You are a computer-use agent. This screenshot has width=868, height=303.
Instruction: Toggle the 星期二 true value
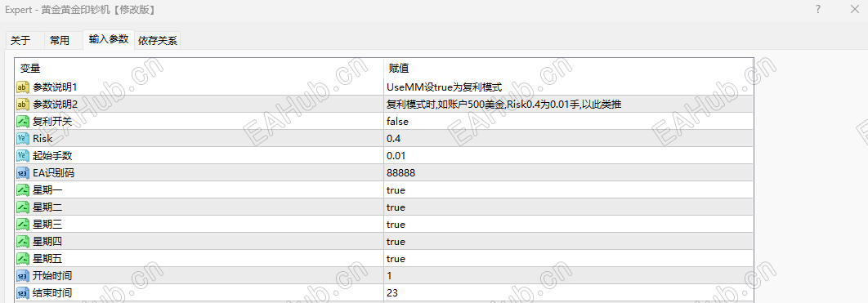click(568, 207)
